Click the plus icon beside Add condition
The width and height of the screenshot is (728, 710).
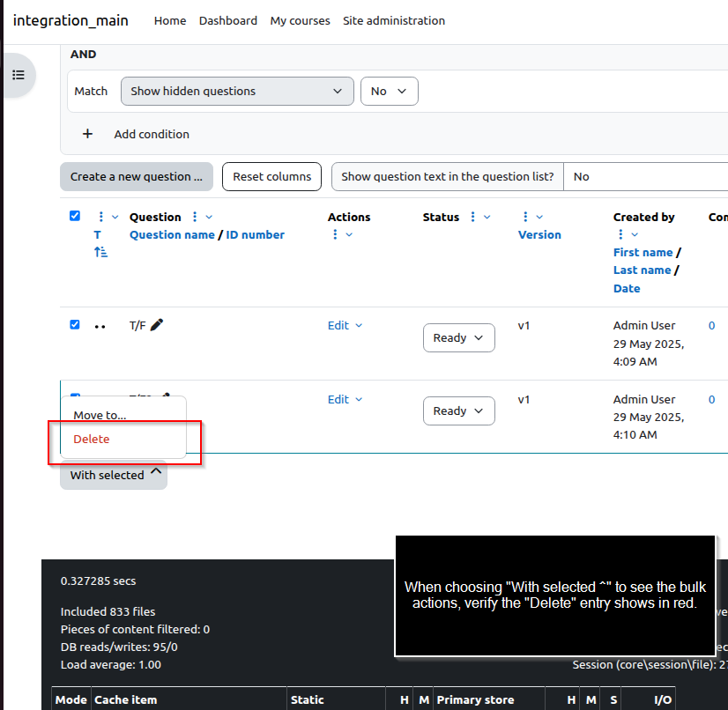pos(87,134)
